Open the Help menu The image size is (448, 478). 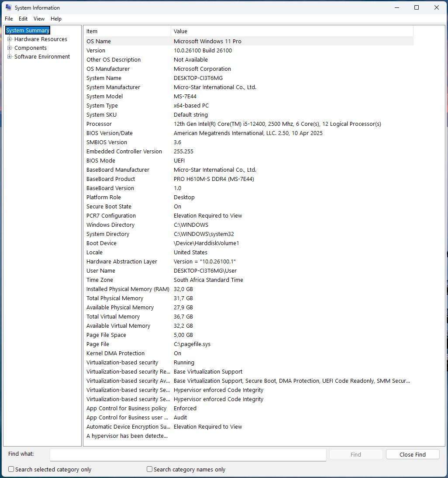click(x=56, y=19)
